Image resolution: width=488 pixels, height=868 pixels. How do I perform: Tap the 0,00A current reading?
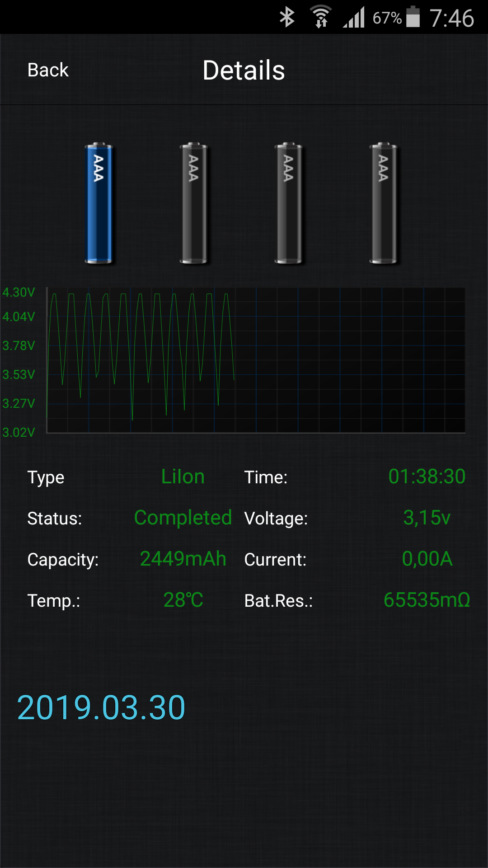[427, 559]
